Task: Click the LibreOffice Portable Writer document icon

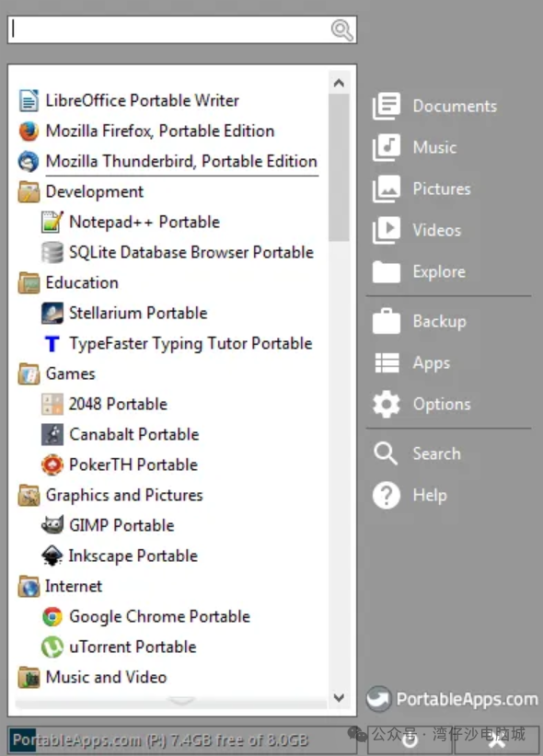Action: pos(29,101)
